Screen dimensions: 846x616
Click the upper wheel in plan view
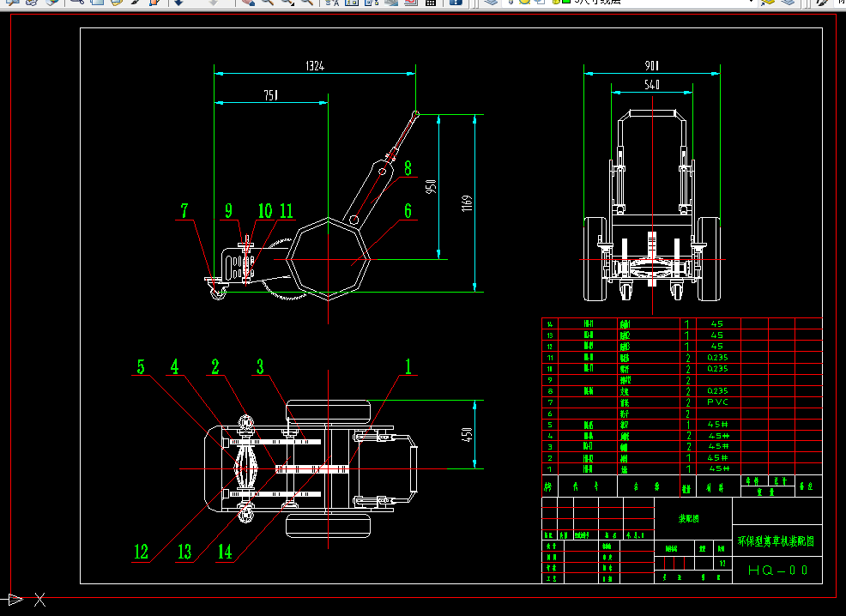[x=328, y=412]
